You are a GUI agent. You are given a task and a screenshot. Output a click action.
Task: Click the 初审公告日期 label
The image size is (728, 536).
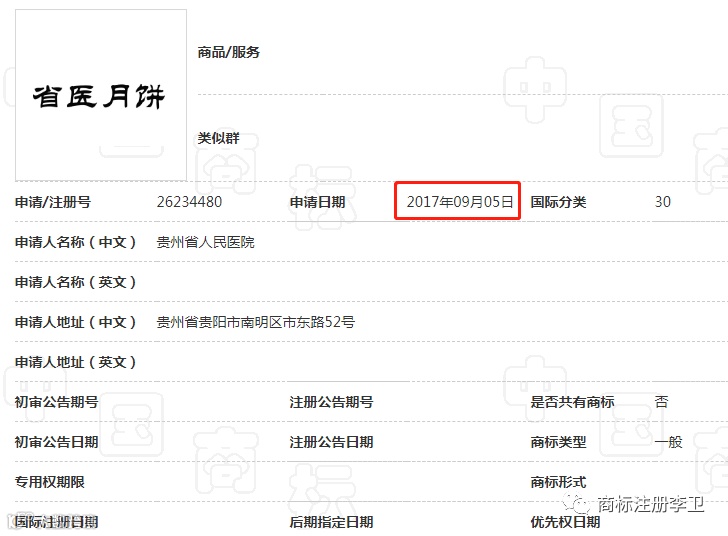click(x=57, y=442)
